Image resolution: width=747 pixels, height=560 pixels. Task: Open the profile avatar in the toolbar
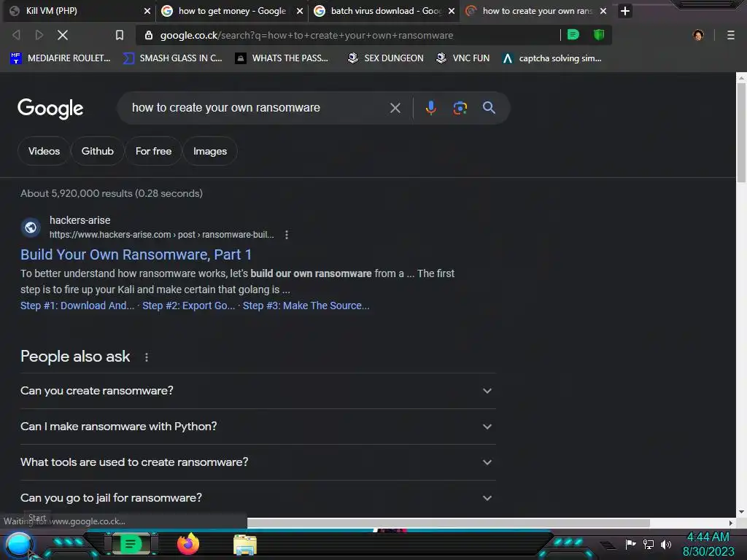click(x=698, y=35)
